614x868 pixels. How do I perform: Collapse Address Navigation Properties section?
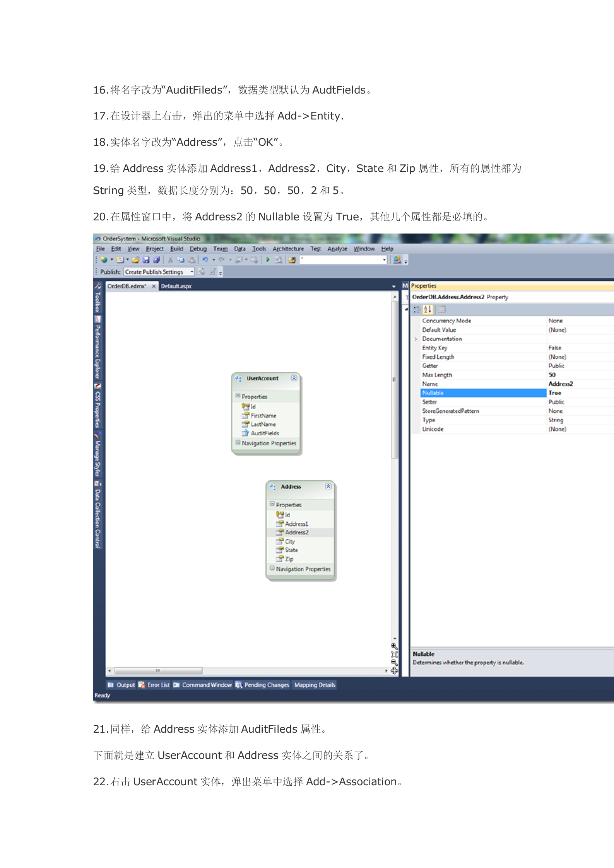pyautogui.click(x=272, y=568)
